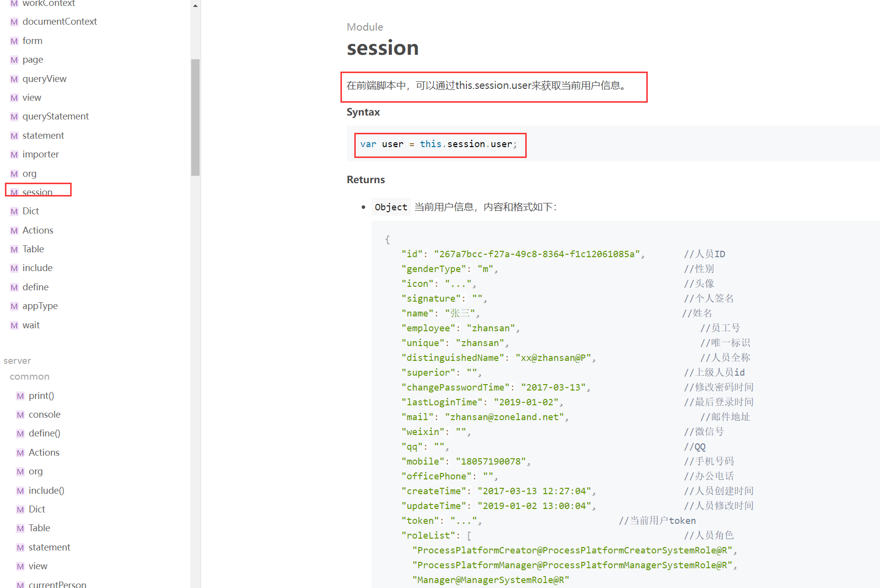This screenshot has height=588, width=880.
Task: Open the queryStatement module link
Action: tap(55, 117)
